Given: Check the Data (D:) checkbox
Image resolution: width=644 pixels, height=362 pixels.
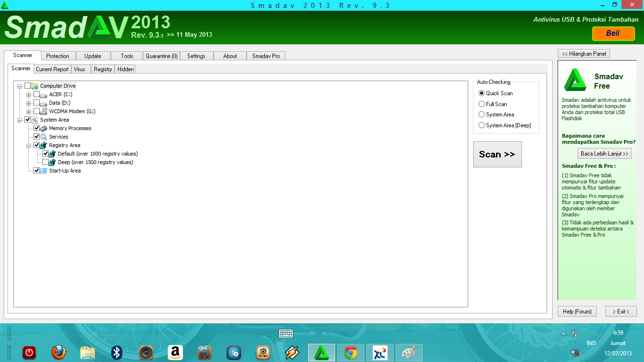Looking at the screenshot, I should (x=36, y=103).
